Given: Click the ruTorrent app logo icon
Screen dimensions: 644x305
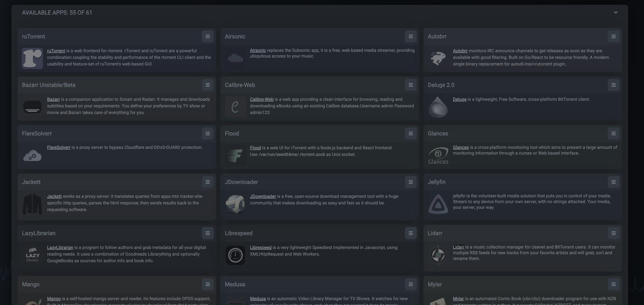Looking at the screenshot, I should tap(32, 58).
